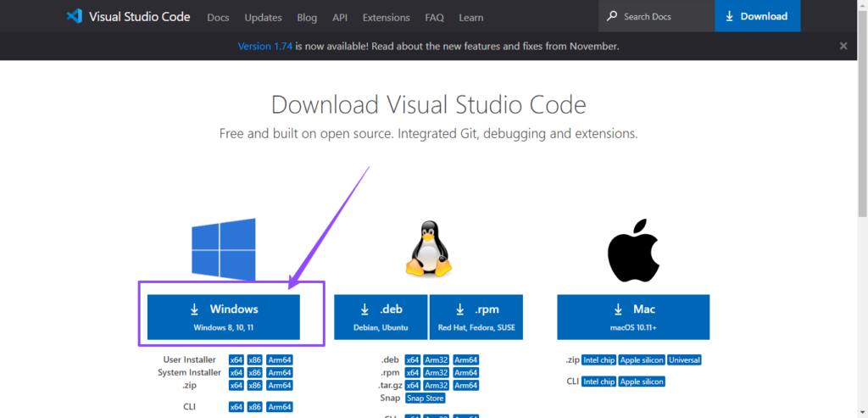Download the .deb Debian, Ubuntu package
This screenshot has width=868, height=418.
pyautogui.click(x=381, y=317)
